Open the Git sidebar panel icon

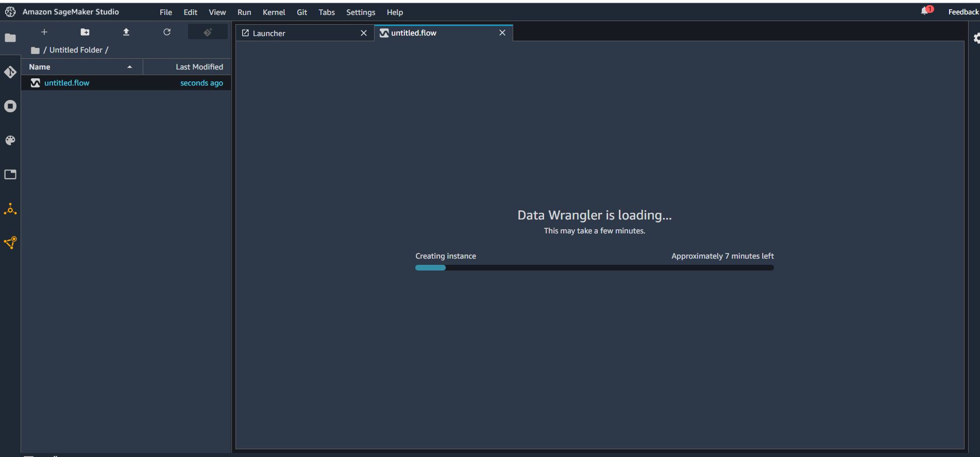(x=10, y=72)
